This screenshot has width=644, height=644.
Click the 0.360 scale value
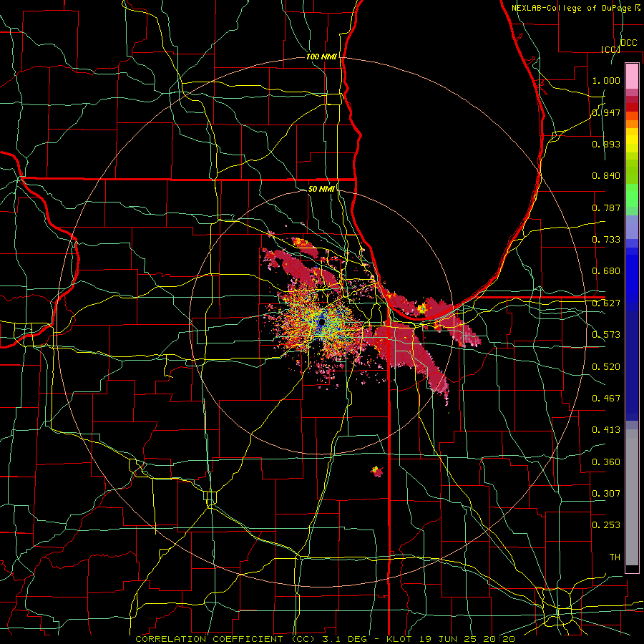click(x=606, y=462)
